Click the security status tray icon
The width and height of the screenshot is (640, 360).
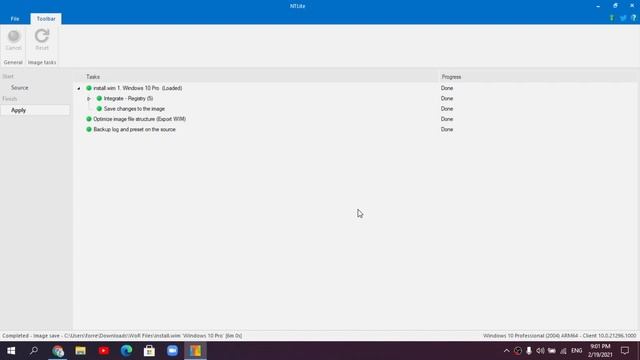pos(518,351)
